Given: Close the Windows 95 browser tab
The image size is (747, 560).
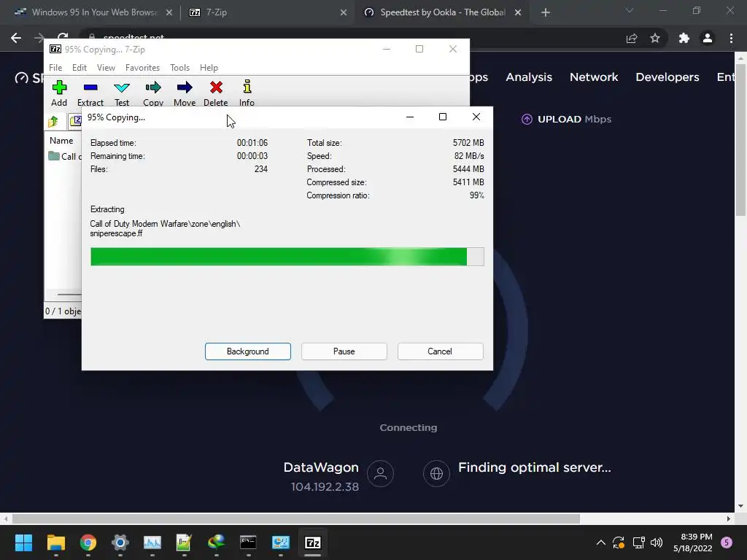Looking at the screenshot, I should pos(169,12).
